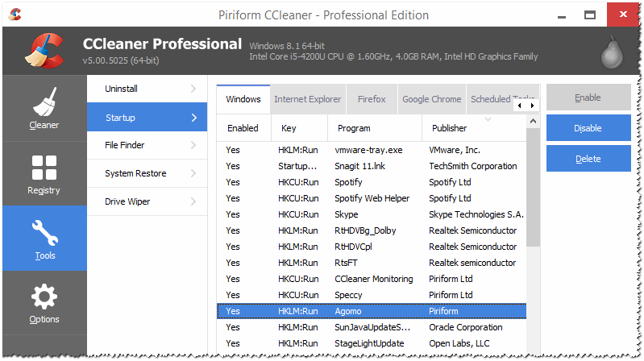Open the Cleaner section broom icon
This screenshot has width=644, height=361.
pyautogui.click(x=44, y=102)
